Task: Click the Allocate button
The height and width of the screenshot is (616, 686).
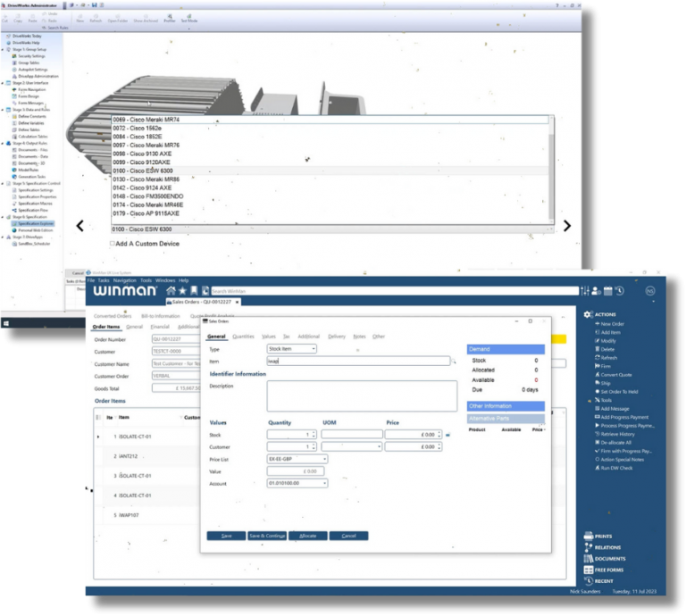Action: (x=308, y=536)
